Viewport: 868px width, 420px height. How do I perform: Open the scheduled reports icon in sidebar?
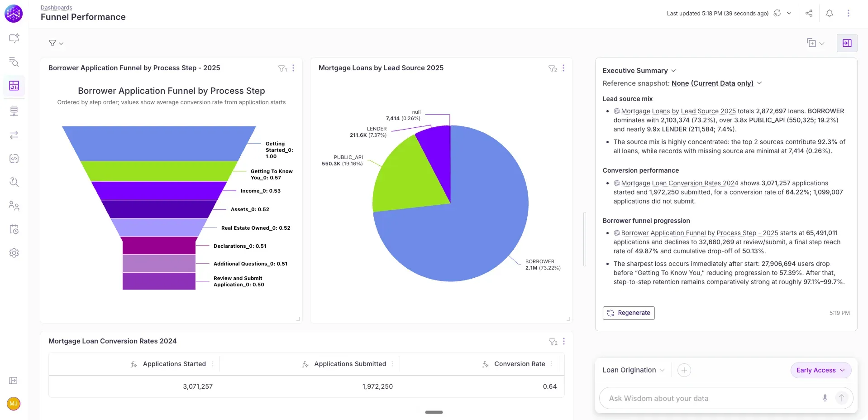click(14, 229)
